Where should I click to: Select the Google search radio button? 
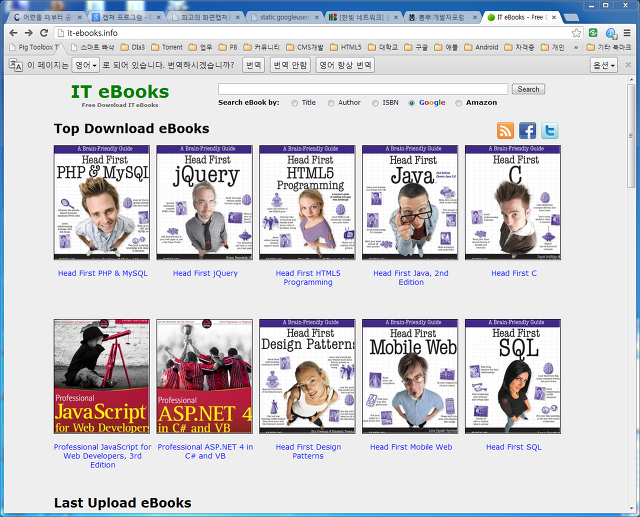click(411, 103)
